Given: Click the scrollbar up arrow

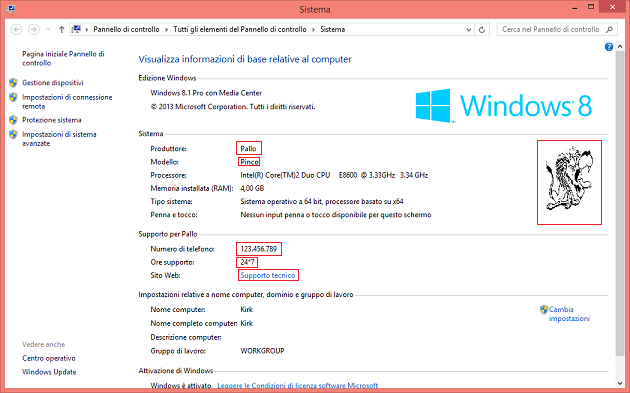Looking at the screenshot, I should coord(620,47).
